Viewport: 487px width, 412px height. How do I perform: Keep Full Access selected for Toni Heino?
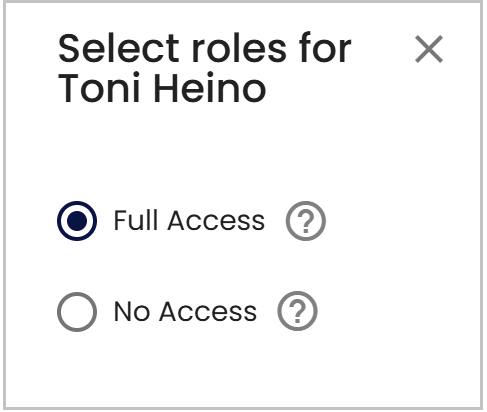[77, 221]
